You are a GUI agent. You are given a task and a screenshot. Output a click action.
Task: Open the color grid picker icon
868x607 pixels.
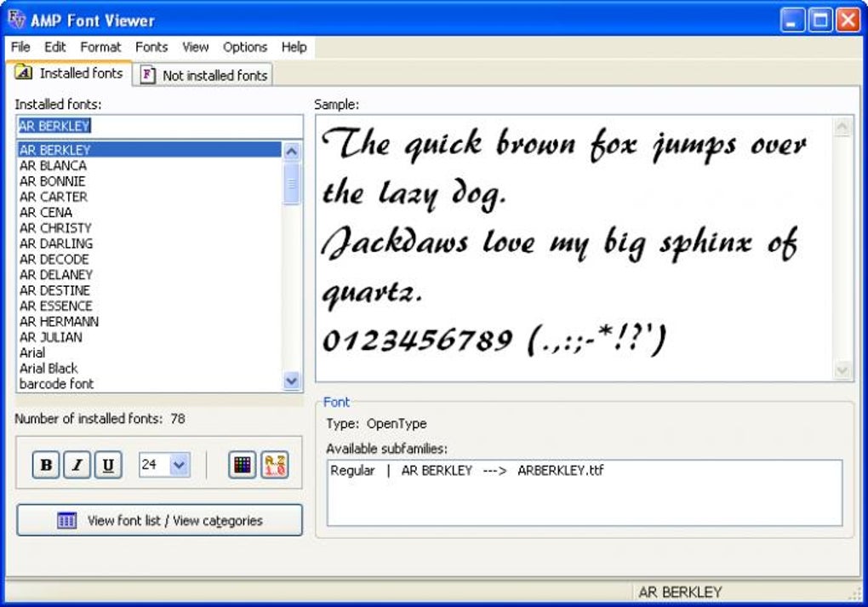point(243,465)
